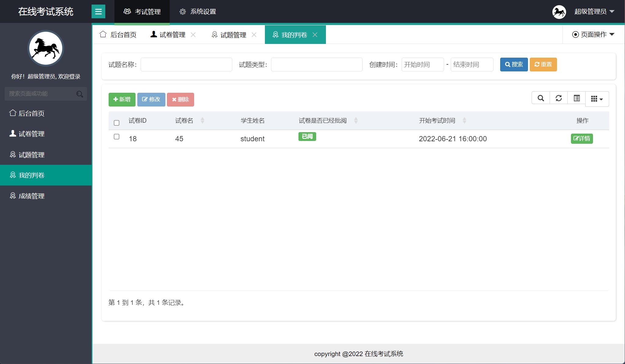Open the column visibility grid dropdown
625x364 pixels.
(x=597, y=99)
